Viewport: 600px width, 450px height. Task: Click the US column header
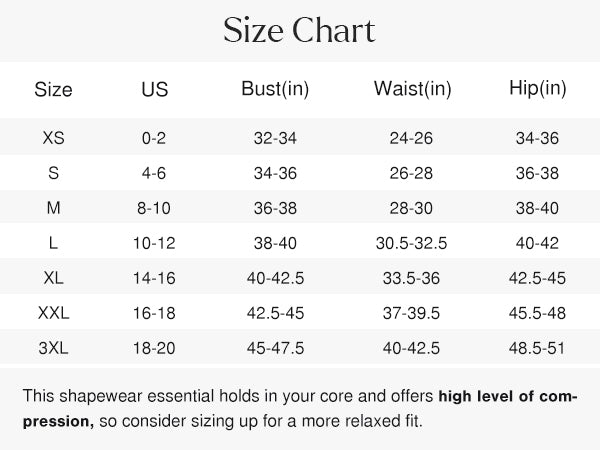click(x=155, y=89)
